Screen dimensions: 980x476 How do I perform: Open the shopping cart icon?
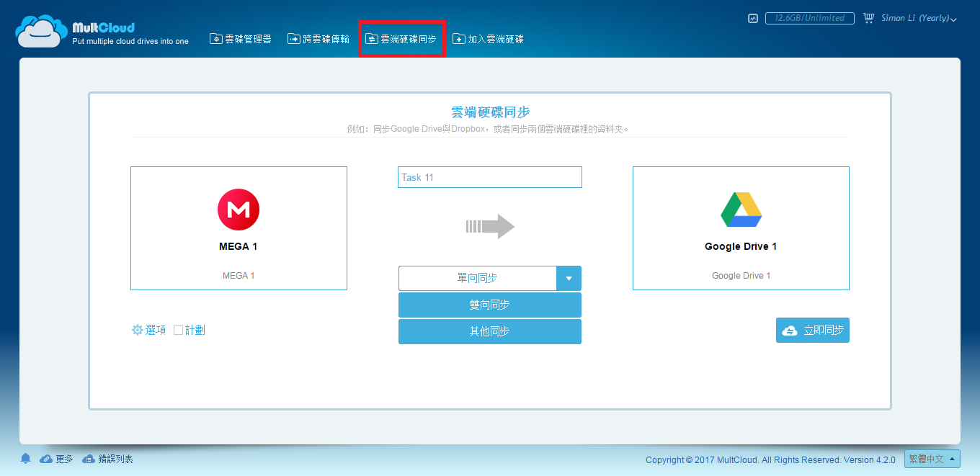[868, 18]
